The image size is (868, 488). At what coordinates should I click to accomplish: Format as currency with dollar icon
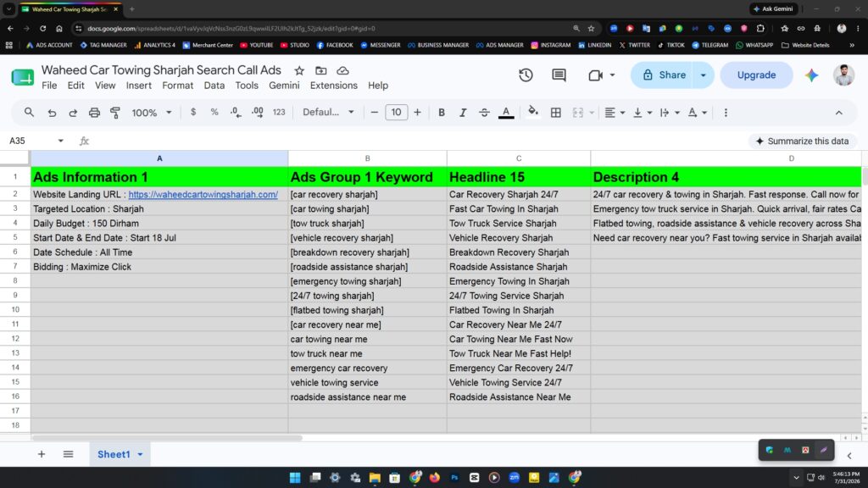point(192,113)
